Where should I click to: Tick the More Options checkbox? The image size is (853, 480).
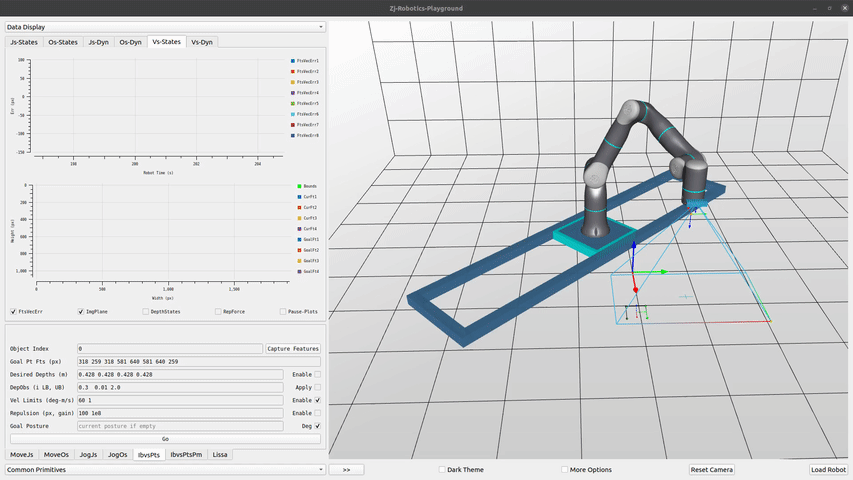point(565,469)
